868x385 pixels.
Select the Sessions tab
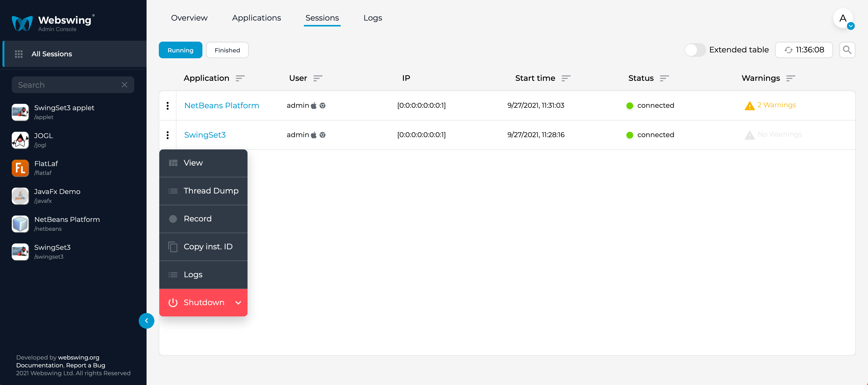click(322, 18)
